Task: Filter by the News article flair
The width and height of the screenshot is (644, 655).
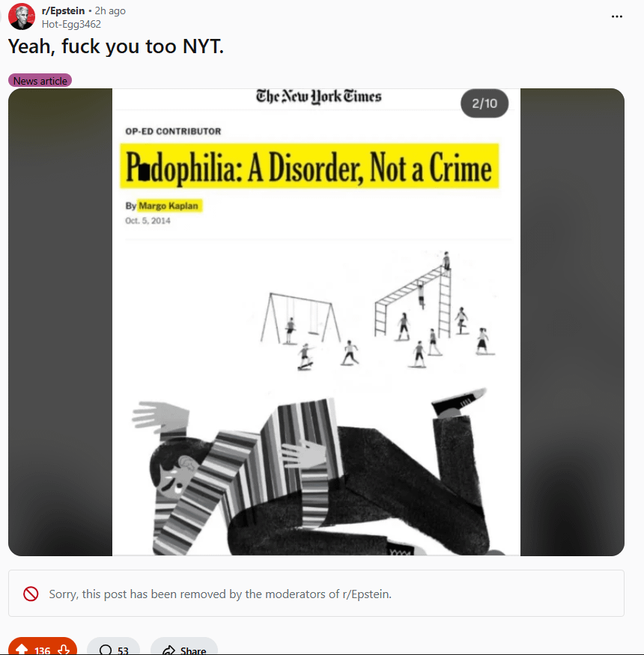Action: [x=40, y=81]
